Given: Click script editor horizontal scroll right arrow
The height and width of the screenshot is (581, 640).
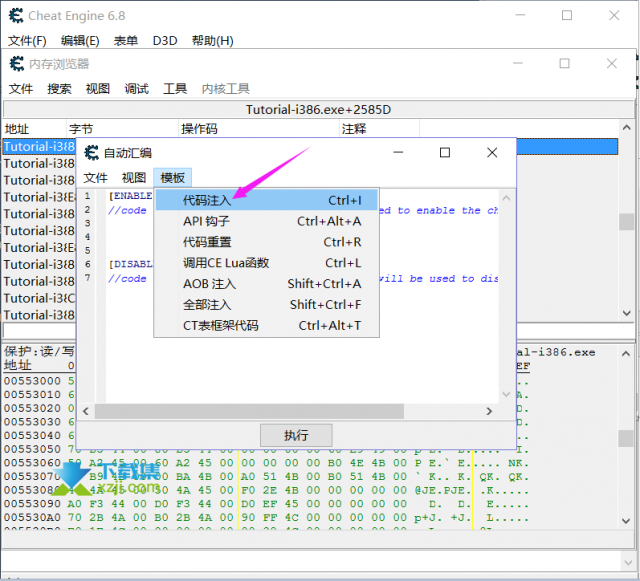Looking at the screenshot, I should pos(489,412).
